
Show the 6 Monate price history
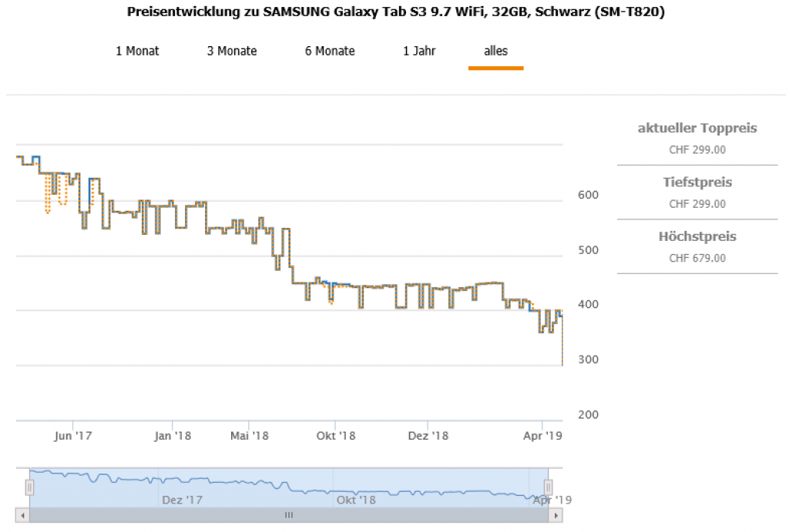click(330, 51)
